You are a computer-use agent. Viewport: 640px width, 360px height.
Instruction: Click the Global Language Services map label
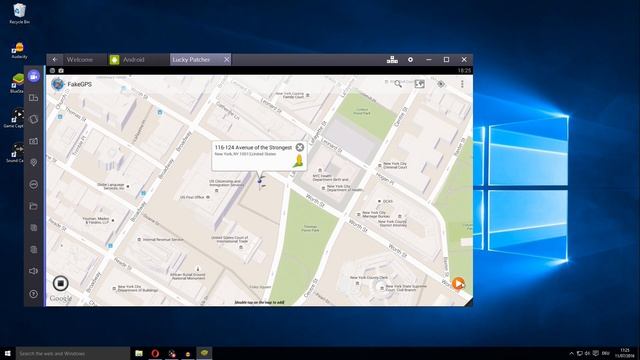click(111, 186)
